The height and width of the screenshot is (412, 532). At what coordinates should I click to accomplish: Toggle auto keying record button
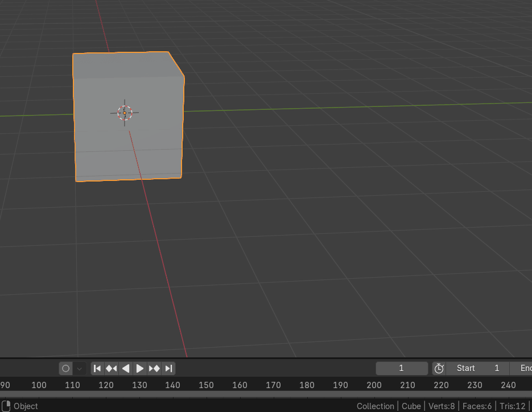coord(66,368)
